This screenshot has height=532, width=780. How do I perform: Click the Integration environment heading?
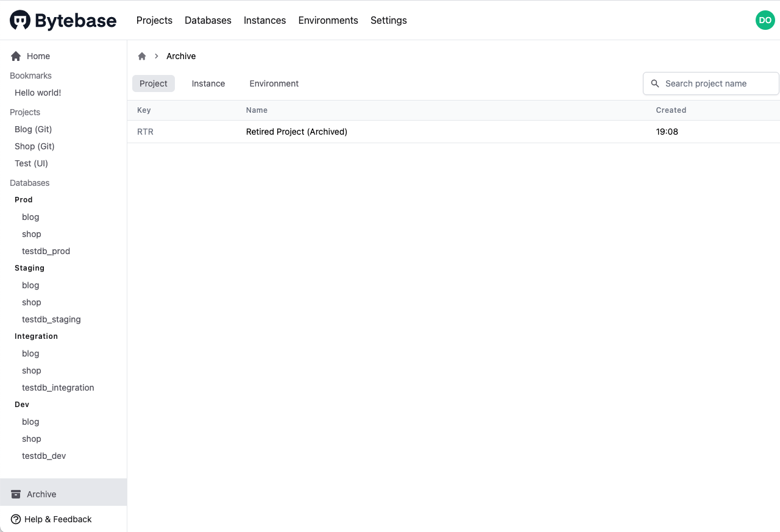pyautogui.click(x=36, y=336)
